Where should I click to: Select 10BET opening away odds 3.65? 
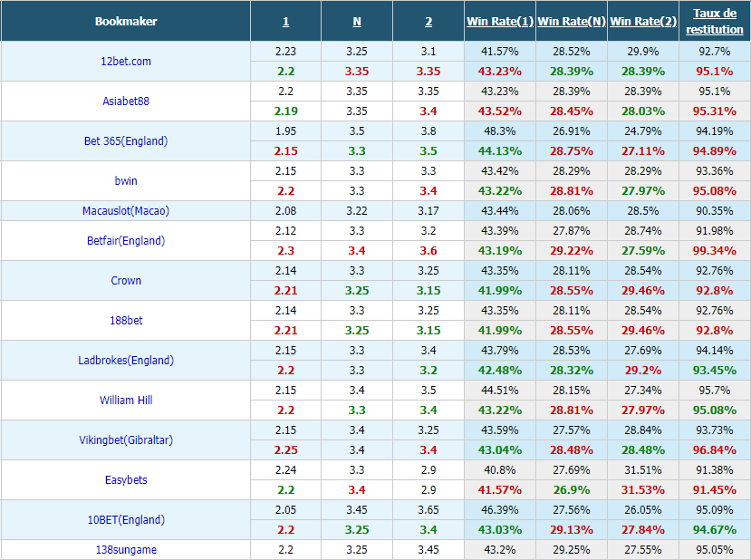(x=428, y=509)
